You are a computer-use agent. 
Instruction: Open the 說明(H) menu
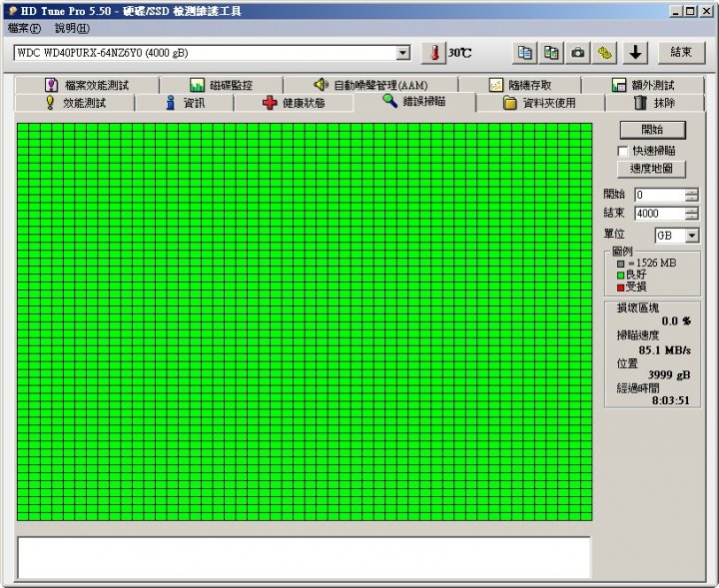pos(72,28)
